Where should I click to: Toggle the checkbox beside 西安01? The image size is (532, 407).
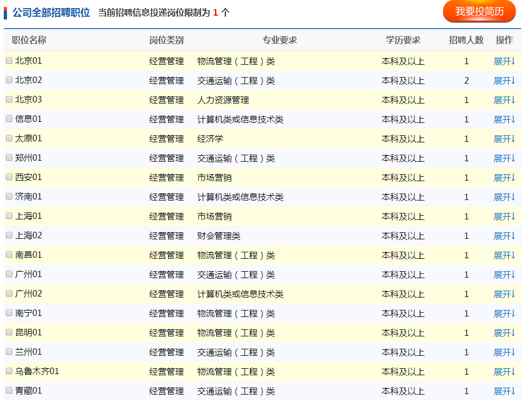click(x=9, y=177)
